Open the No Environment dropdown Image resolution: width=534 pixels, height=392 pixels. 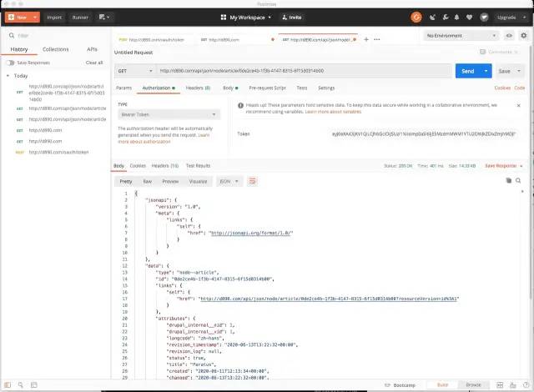[461, 35]
